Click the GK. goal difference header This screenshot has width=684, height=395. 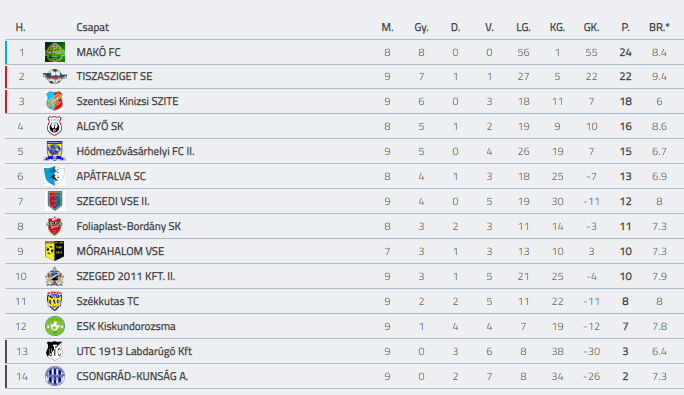(x=592, y=27)
